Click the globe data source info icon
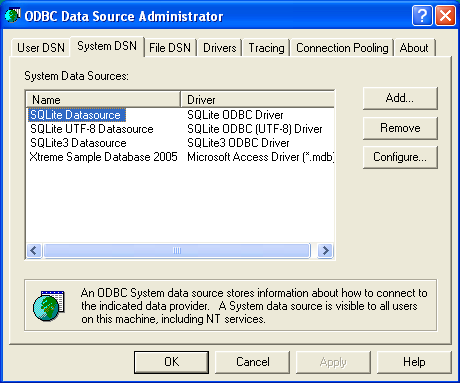The height and width of the screenshot is (383, 460). (49, 306)
